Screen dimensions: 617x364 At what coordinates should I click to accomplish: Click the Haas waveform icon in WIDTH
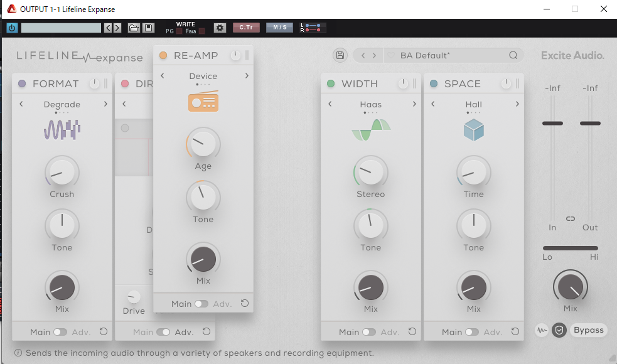click(371, 129)
